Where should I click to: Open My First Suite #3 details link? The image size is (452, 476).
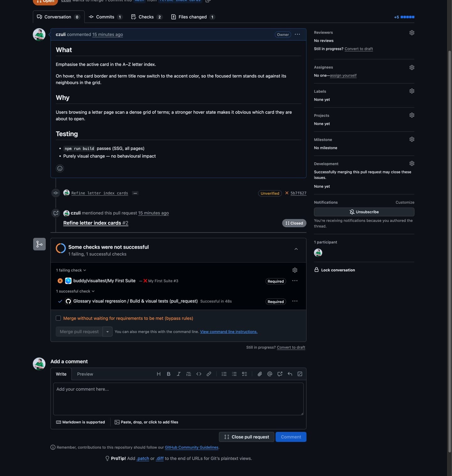163,281
